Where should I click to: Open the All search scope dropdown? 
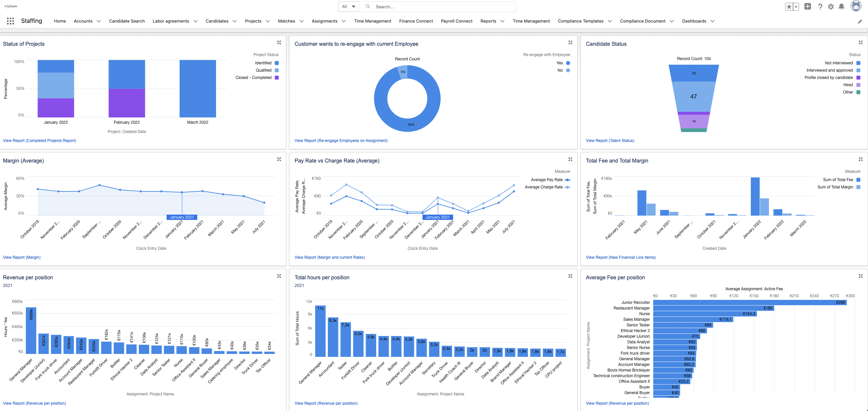(348, 6)
